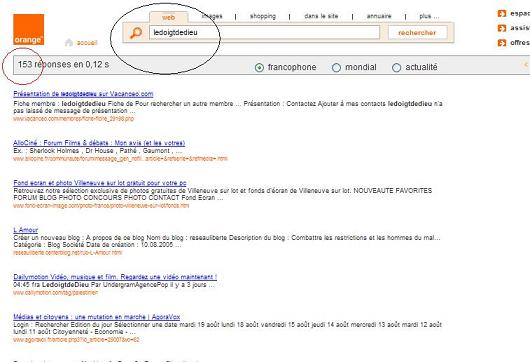Open the L Amour result link
Viewport: 530px width, 362px height.
pyautogui.click(x=26, y=230)
